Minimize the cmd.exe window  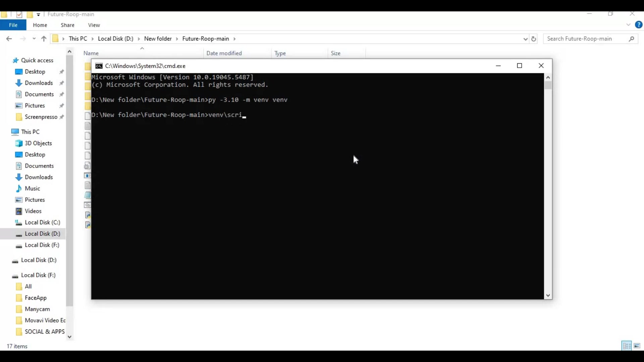[x=498, y=66]
